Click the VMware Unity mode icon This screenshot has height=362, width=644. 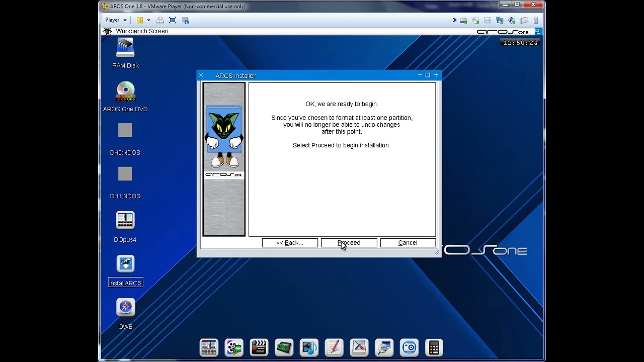186,20
